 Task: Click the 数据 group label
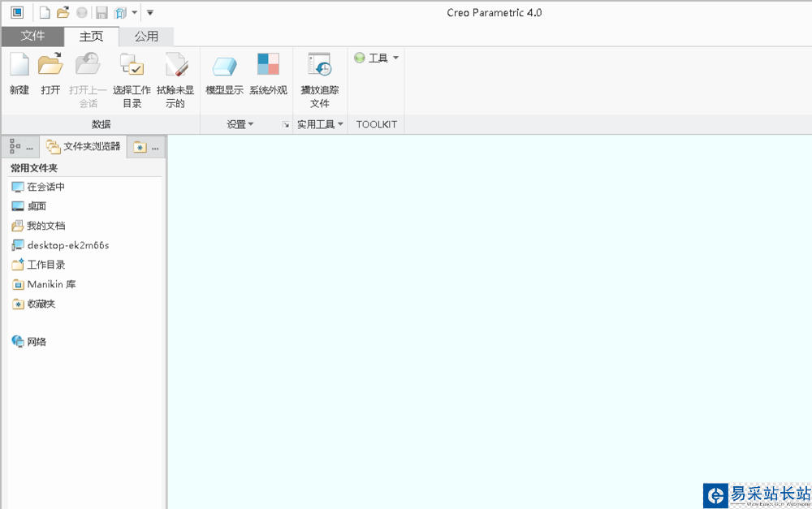click(101, 124)
